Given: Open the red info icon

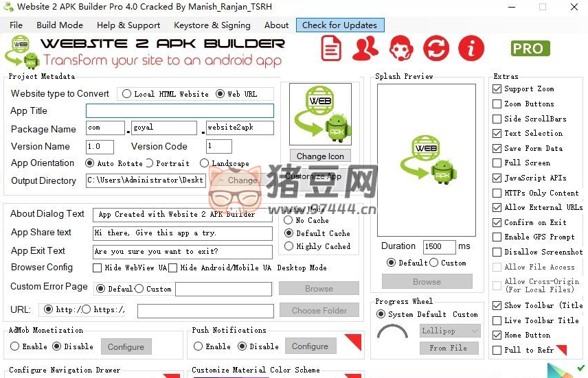Looking at the screenshot, I should coord(471,49).
